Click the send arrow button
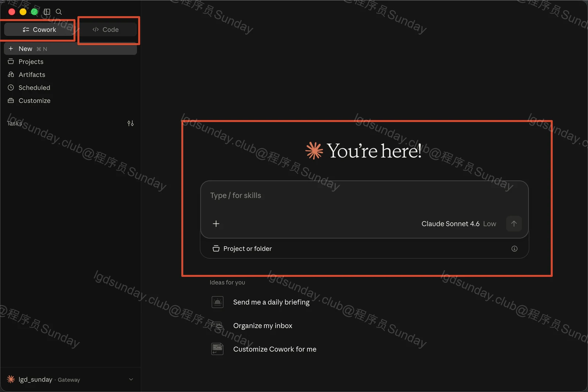588x392 pixels. pos(514,224)
